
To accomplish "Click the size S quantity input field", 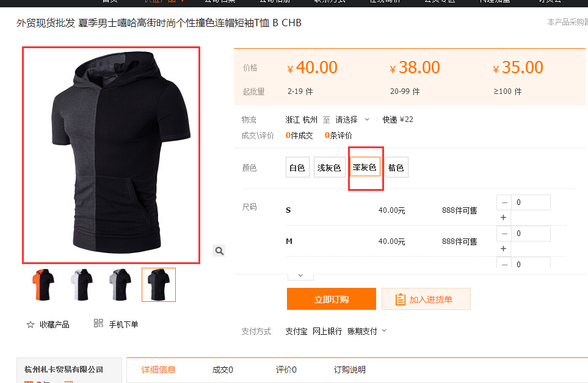I will pos(531,202).
